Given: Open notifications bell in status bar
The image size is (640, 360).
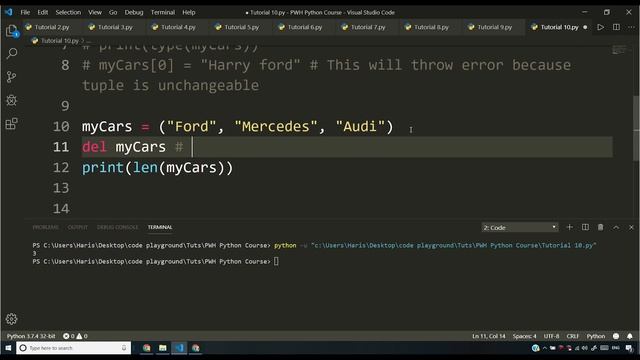Looking at the screenshot, I should (629, 336).
